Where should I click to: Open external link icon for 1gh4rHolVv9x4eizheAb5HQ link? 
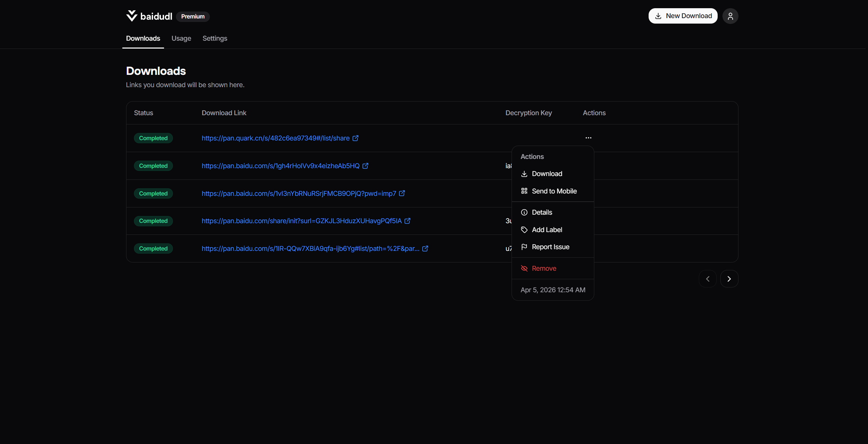click(365, 166)
